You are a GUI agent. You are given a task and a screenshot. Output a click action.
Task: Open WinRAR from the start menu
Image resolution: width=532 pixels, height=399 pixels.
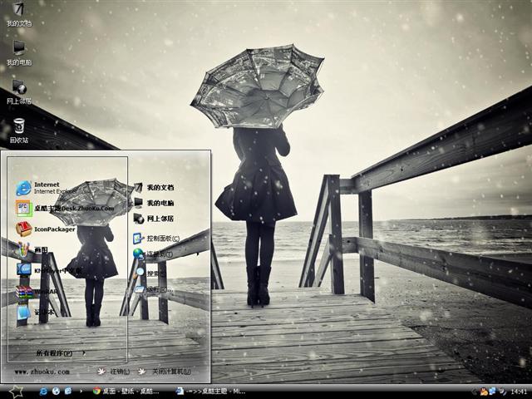point(37,292)
